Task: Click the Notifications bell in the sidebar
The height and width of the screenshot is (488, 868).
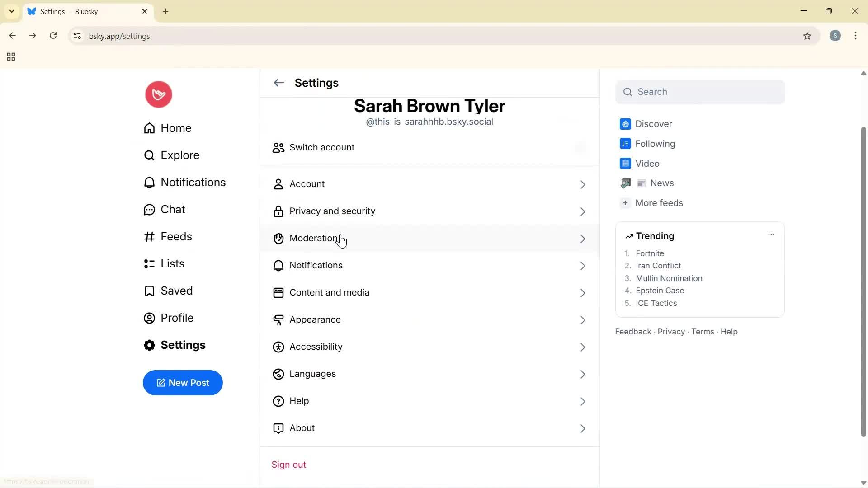Action: point(149,182)
